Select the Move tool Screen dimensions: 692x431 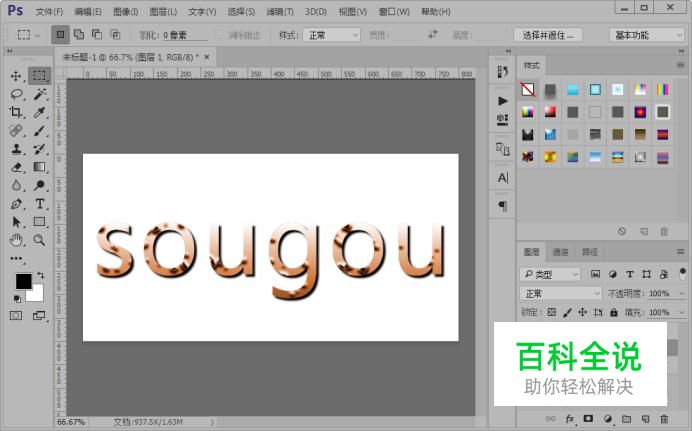[16, 76]
